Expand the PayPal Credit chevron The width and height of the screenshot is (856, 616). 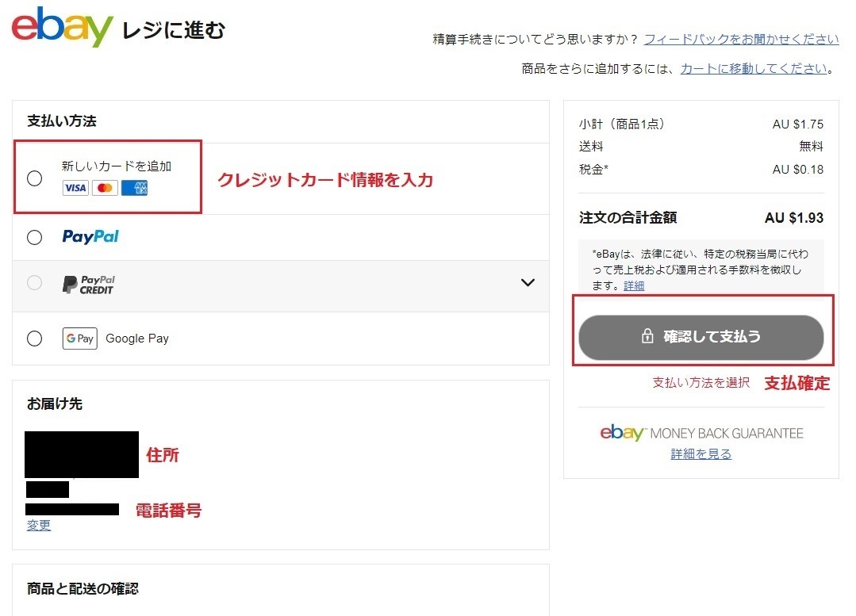528,282
